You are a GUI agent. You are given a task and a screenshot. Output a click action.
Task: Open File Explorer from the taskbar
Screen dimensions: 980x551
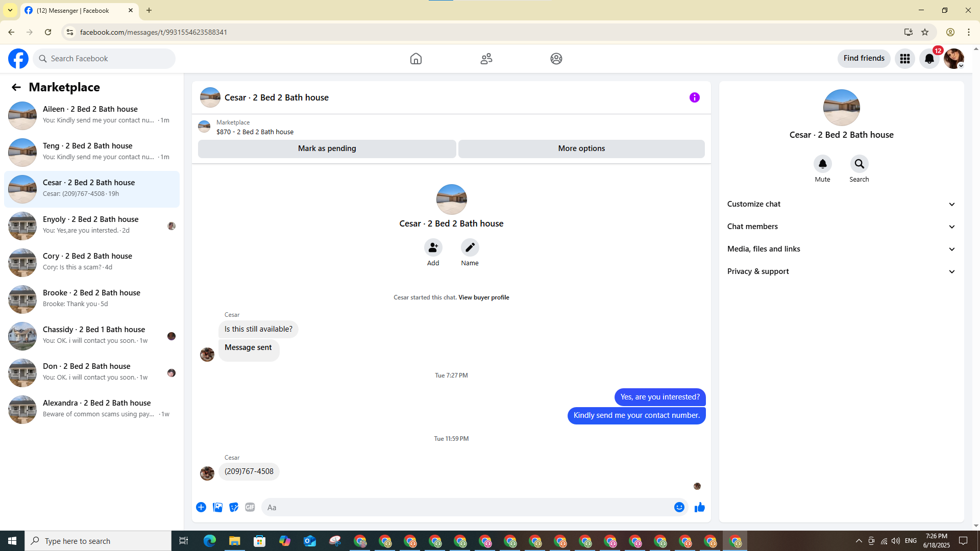pos(234,541)
